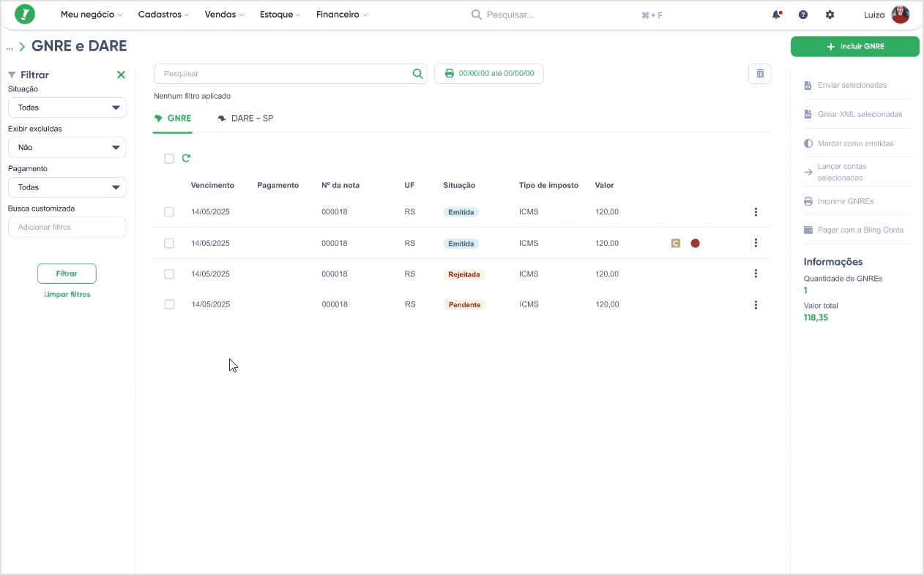Switch to the DARE - SP tab
This screenshot has height=575, width=924.
[x=245, y=118]
